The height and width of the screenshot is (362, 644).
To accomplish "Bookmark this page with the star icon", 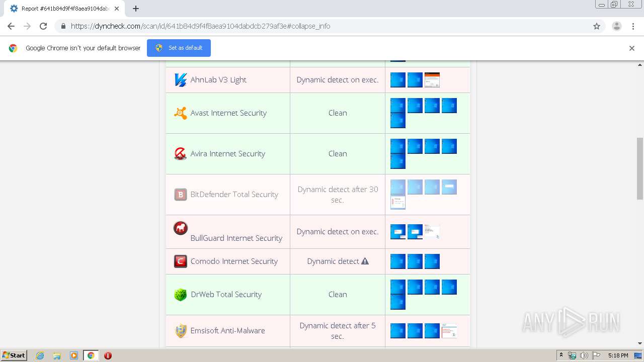I will (597, 26).
